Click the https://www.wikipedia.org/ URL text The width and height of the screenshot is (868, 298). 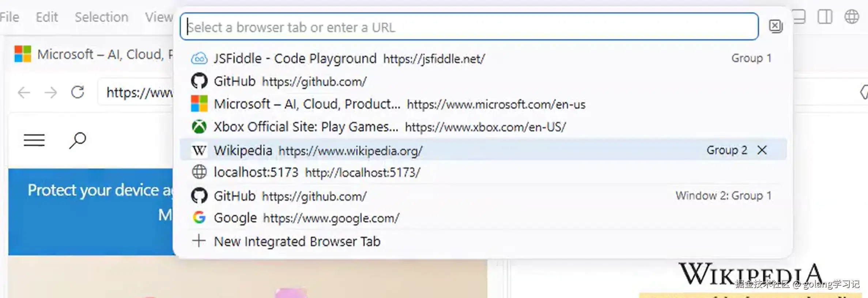[x=350, y=151]
